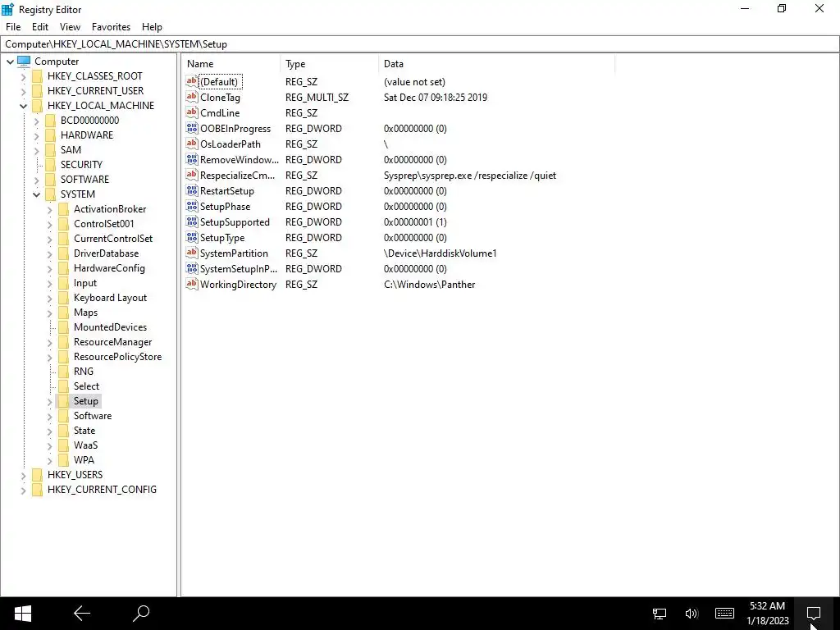Image resolution: width=840 pixels, height=630 pixels.
Task: Open the network tray icon
Action: pos(660,614)
